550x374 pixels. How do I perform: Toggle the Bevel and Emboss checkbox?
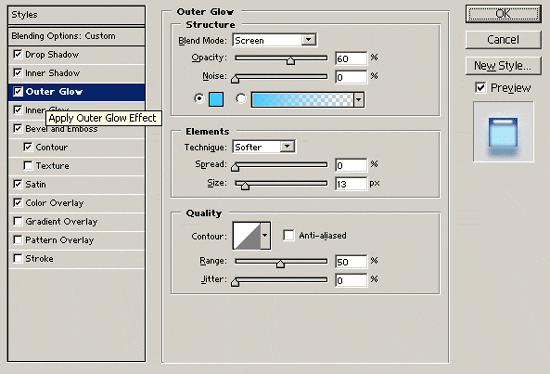[18, 128]
